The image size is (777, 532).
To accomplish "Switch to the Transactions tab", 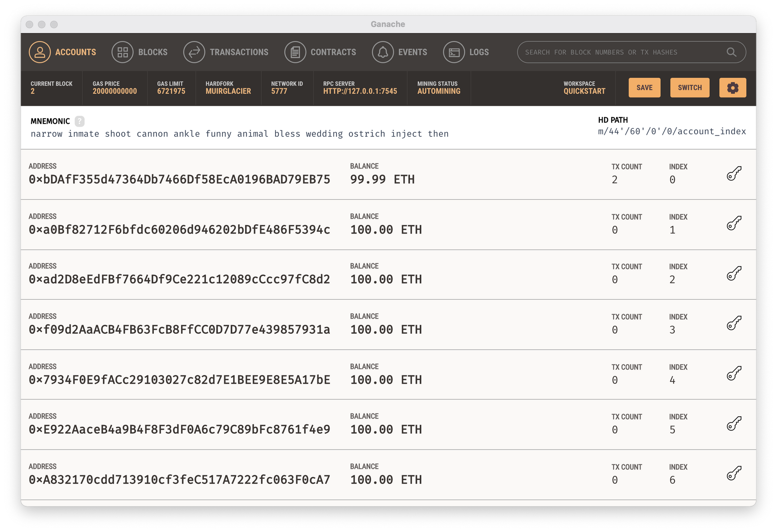I will (x=226, y=52).
